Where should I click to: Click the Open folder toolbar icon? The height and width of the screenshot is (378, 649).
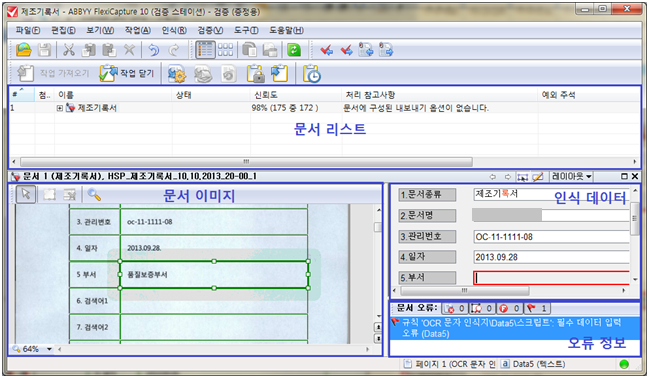(24, 50)
